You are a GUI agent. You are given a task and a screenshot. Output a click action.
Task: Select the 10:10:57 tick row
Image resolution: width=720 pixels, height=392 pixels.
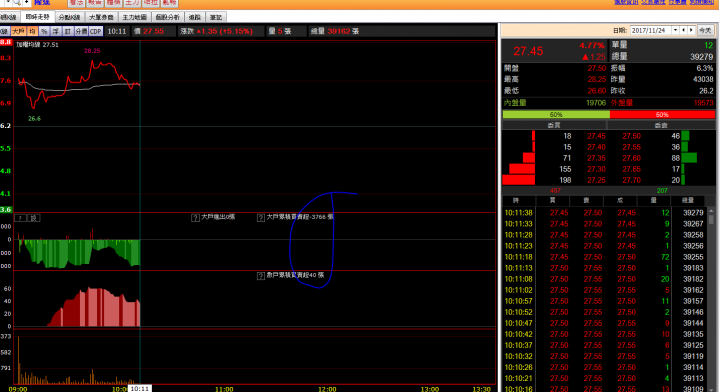[x=603, y=301]
